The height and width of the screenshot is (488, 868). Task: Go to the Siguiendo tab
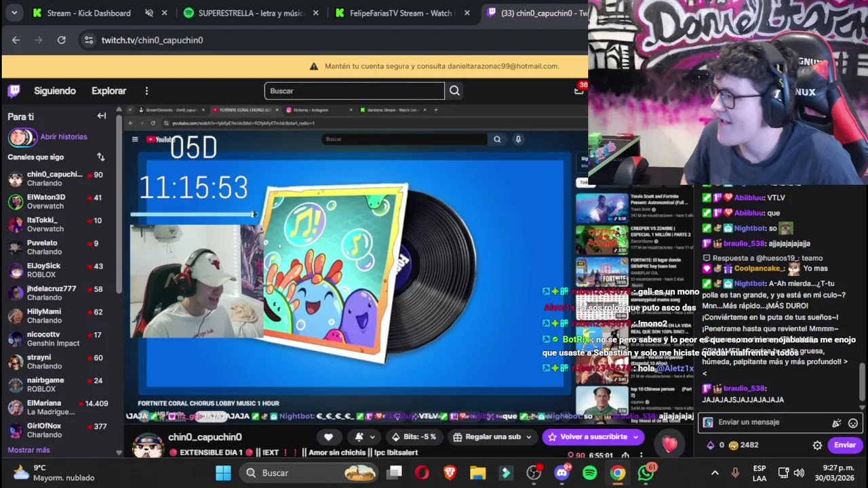[55, 91]
